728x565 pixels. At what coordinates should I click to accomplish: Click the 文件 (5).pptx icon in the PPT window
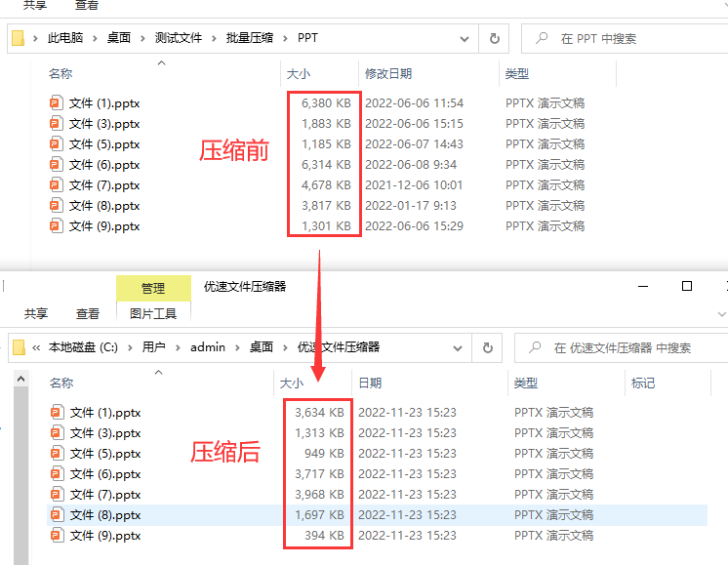point(57,143)
